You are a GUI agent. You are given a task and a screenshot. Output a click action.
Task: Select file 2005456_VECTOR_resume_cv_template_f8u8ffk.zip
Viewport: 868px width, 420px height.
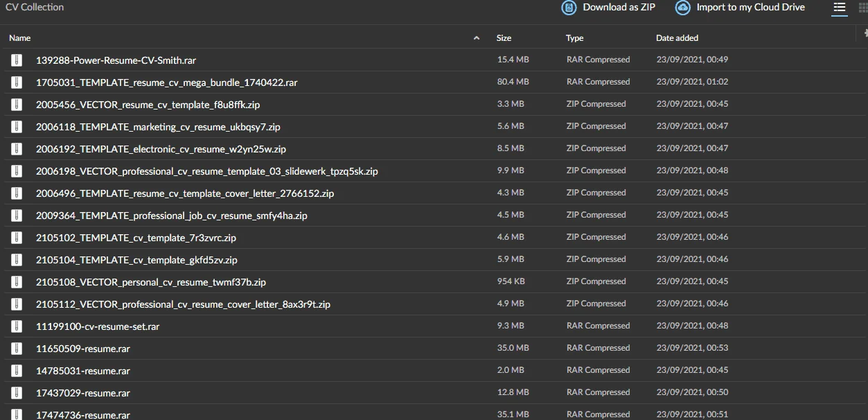tap(148, 105)
